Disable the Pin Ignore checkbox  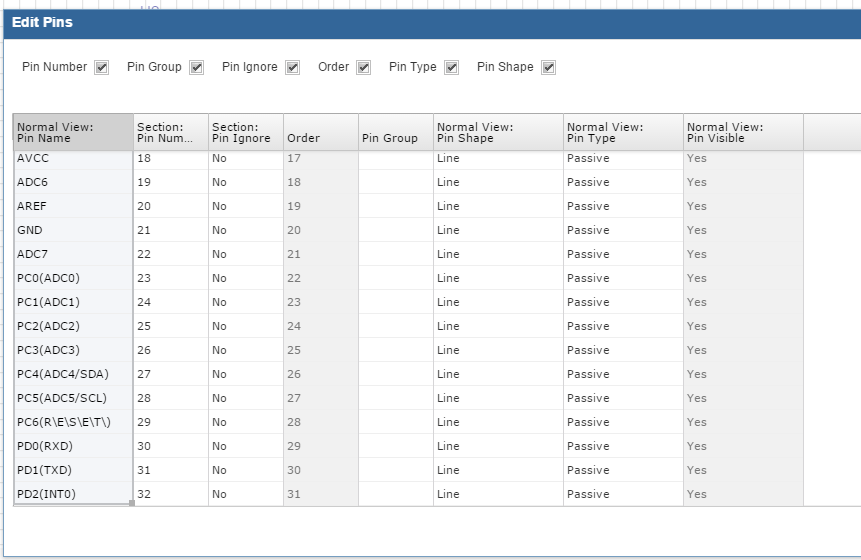[x=293, y=68]
